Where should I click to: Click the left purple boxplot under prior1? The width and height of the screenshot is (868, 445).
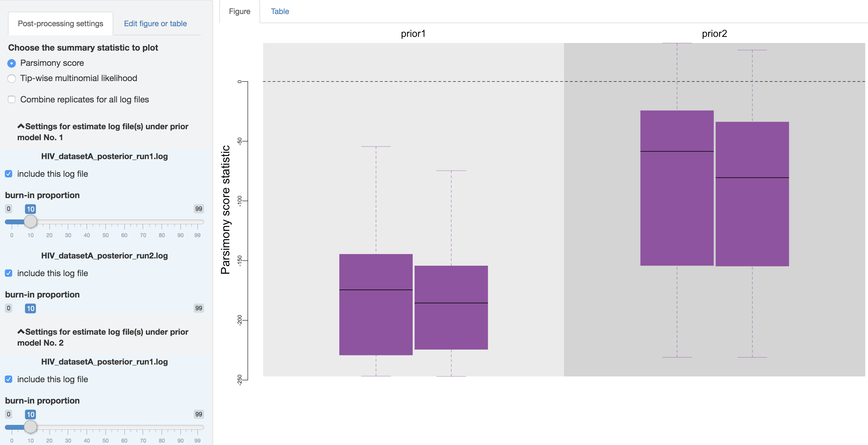[x=376, y=304]
